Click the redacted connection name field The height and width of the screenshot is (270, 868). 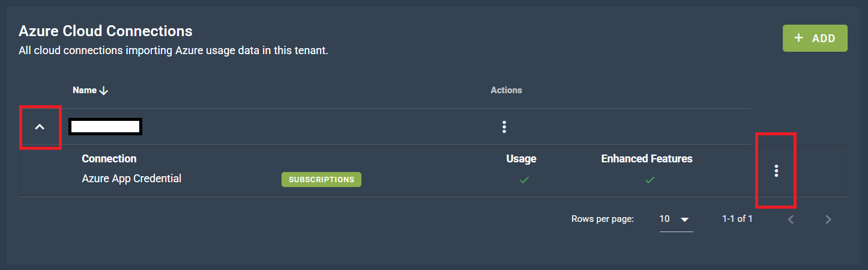point(105,126)
